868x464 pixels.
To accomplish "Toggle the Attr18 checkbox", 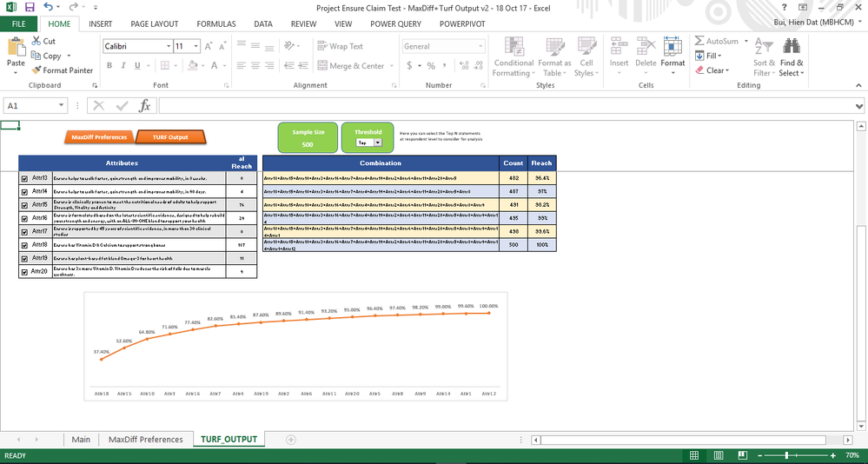I will (24, 245).
